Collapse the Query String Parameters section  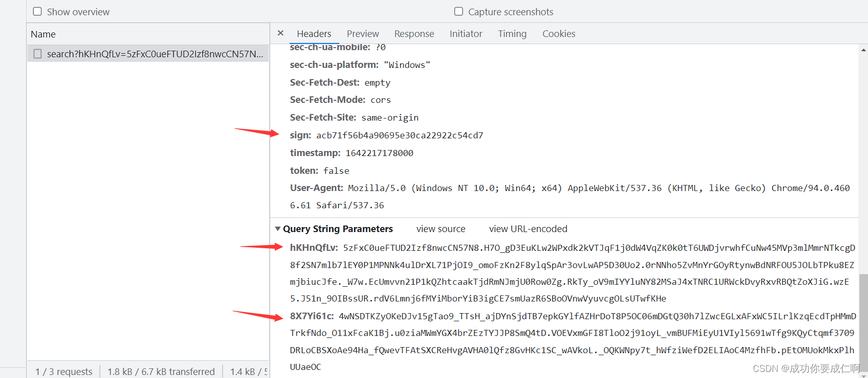click(x=277, y=229)
